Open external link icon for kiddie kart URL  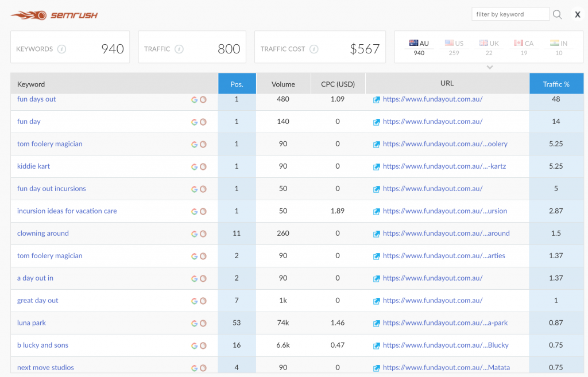click(x=377, y=167)
